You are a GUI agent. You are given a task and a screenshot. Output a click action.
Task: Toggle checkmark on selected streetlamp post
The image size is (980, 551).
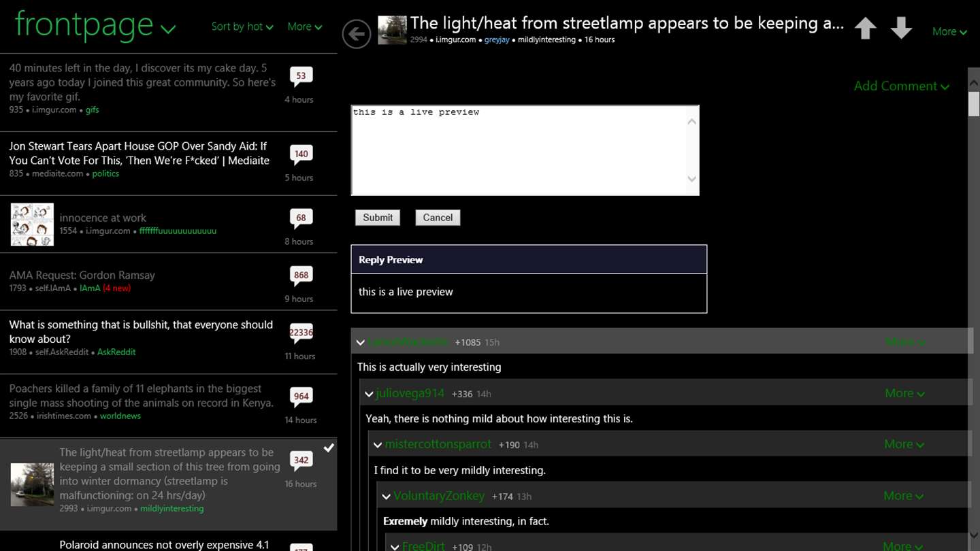[x=329, y=448]
